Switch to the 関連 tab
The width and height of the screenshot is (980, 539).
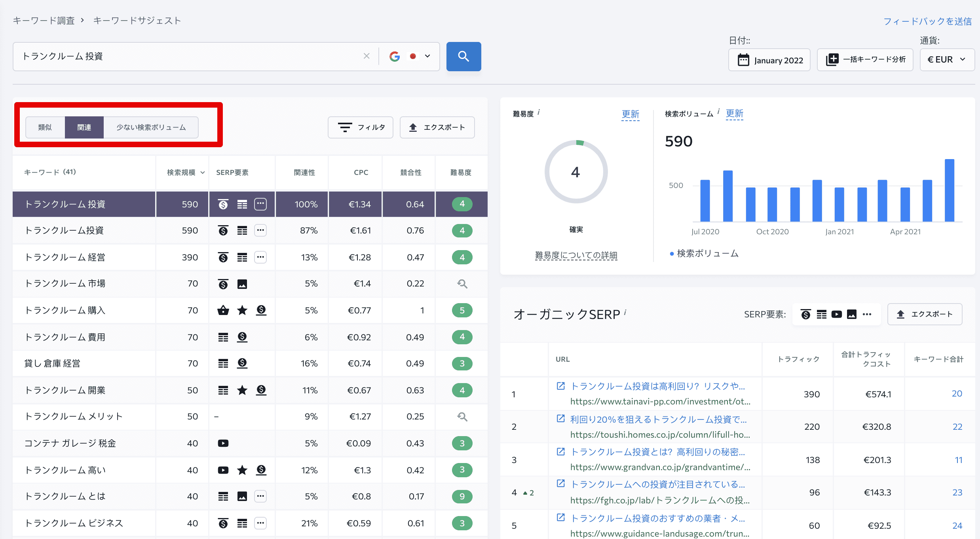(84, 127)
